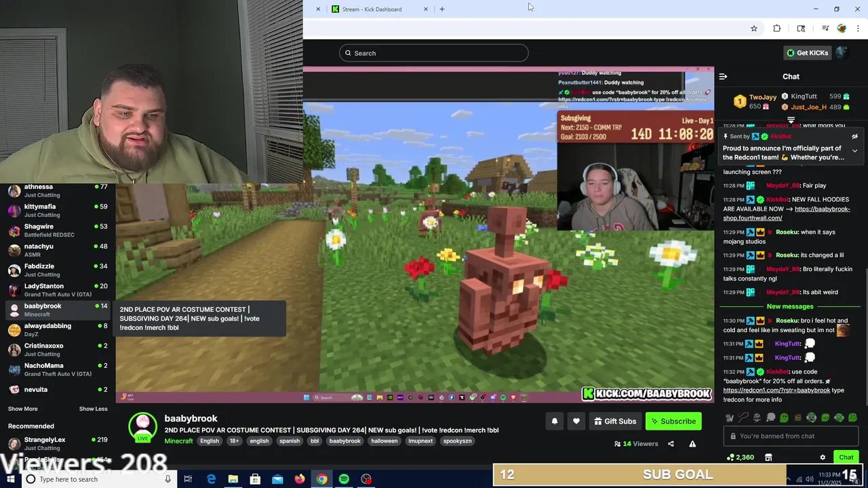Open the athnessa channel in sidebar
This screenshot has width=868, height=488.
click(x=58, y=191)
